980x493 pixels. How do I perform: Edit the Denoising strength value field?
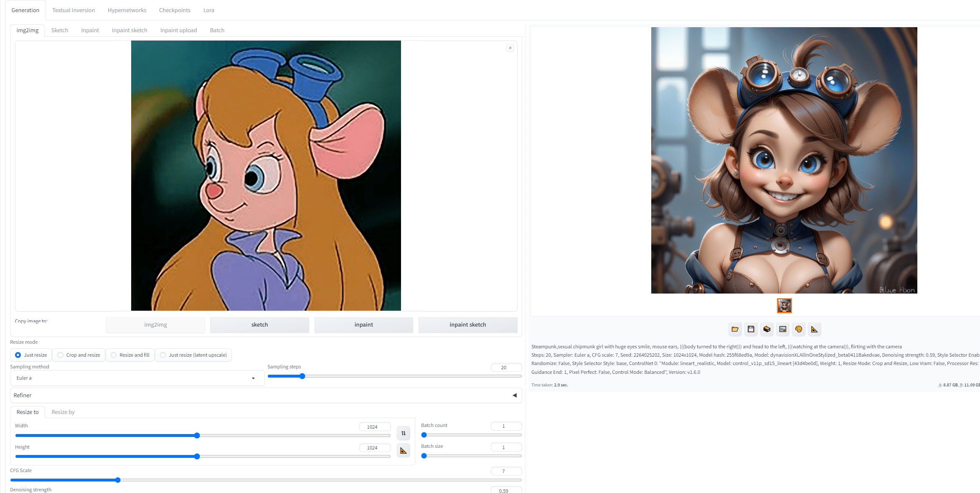[506, 490]
